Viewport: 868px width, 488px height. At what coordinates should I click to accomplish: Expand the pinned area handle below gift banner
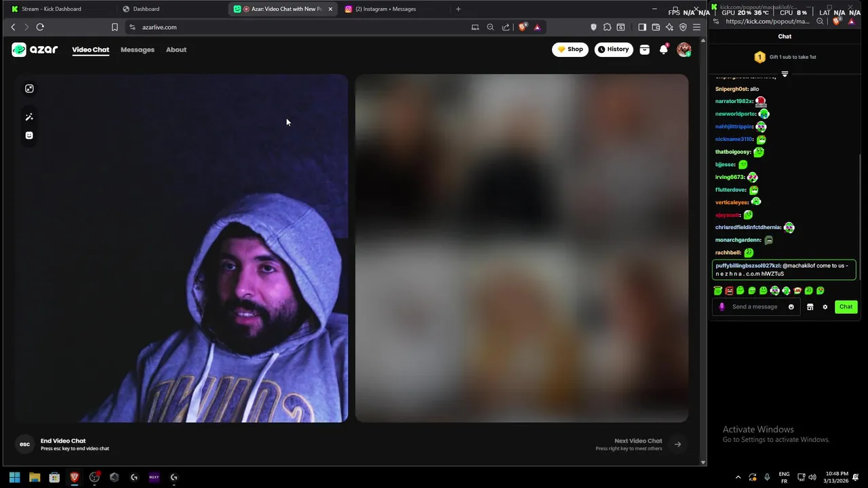point(785,74)
